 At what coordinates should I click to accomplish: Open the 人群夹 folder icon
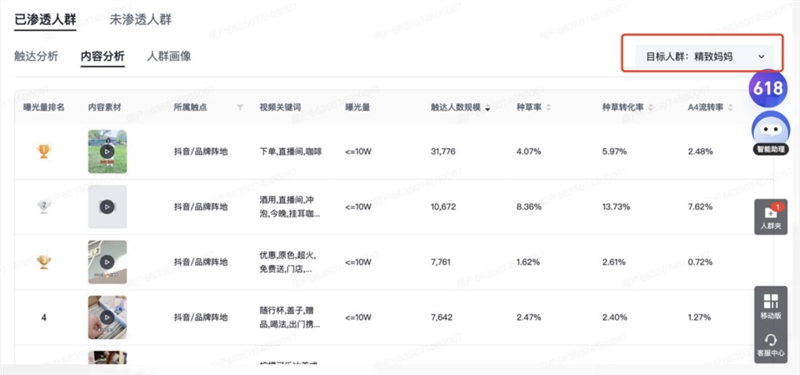[770, 217]
